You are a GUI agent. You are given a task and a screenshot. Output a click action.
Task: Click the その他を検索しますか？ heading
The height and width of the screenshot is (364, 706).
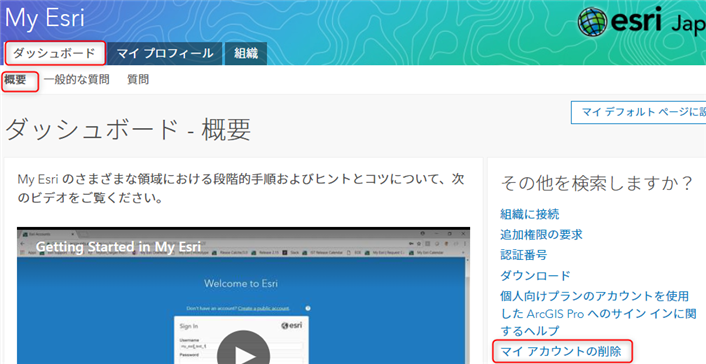(x=597, y=183)
